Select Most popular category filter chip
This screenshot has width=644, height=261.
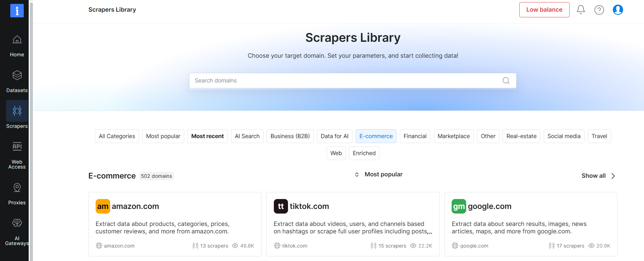click(x=163, y=136)
